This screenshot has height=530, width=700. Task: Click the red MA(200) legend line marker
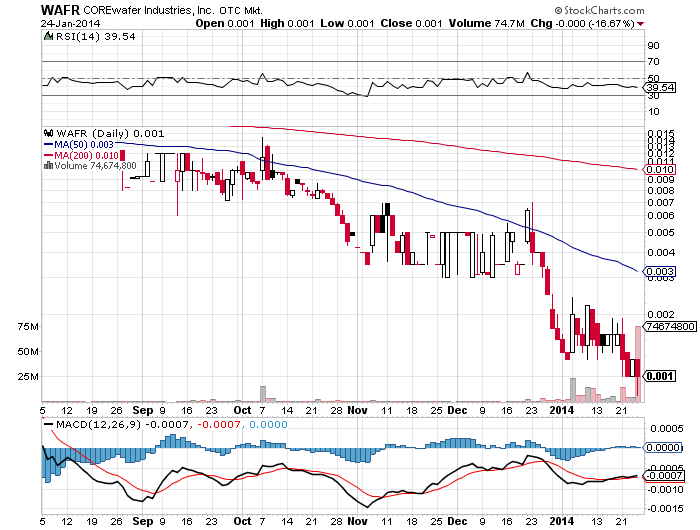48,155
